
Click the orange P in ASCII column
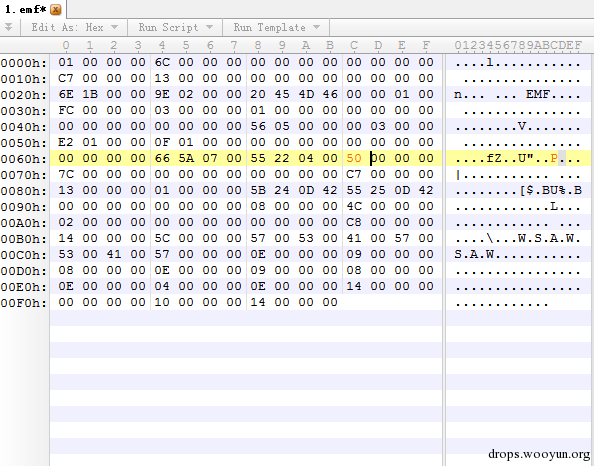[553, 158]
